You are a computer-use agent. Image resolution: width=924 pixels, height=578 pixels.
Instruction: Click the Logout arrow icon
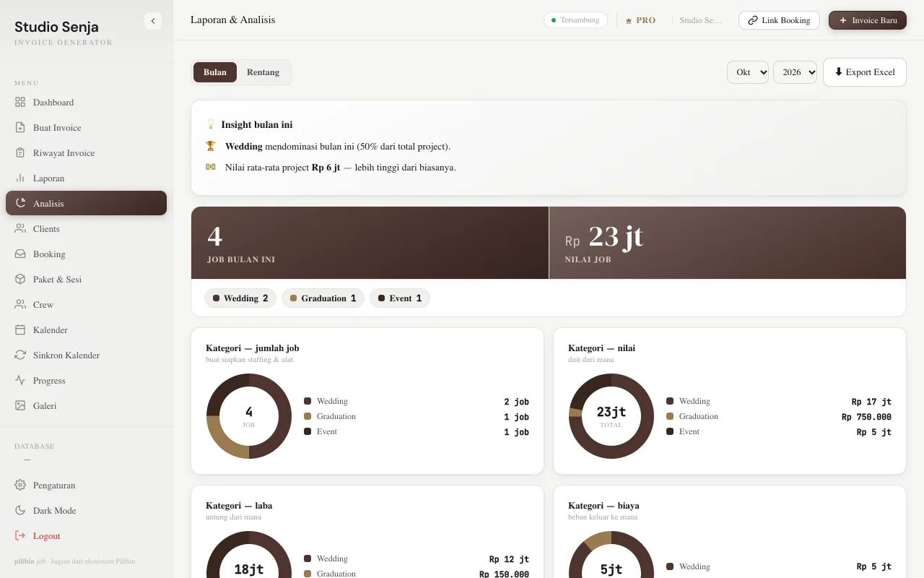(x=20, y=536)
